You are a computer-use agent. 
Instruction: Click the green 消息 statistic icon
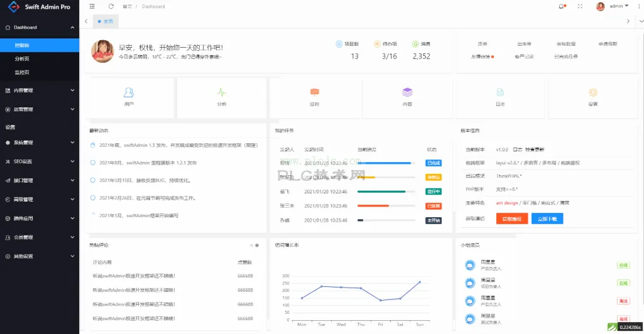[415, 44]
